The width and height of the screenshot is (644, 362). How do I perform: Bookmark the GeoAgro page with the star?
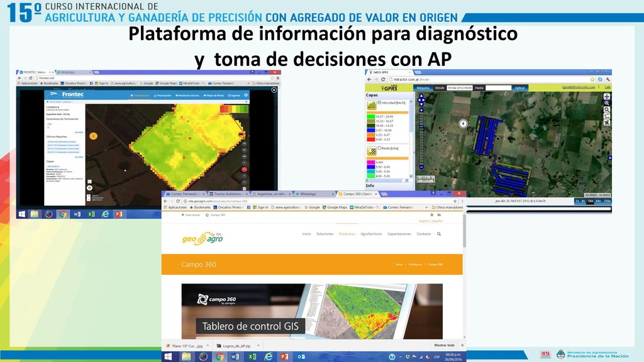point(455,201)
